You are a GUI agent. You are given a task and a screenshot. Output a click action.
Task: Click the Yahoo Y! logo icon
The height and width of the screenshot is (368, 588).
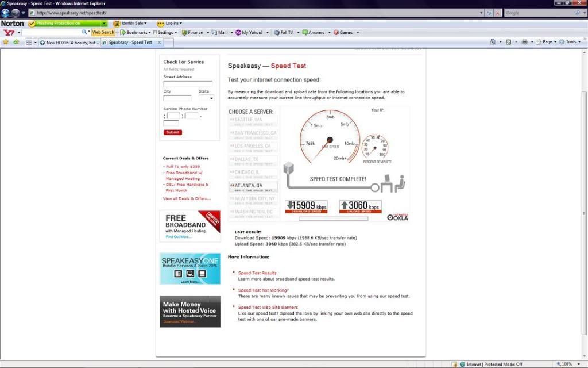pyautogui.click(x=9, y=33)
